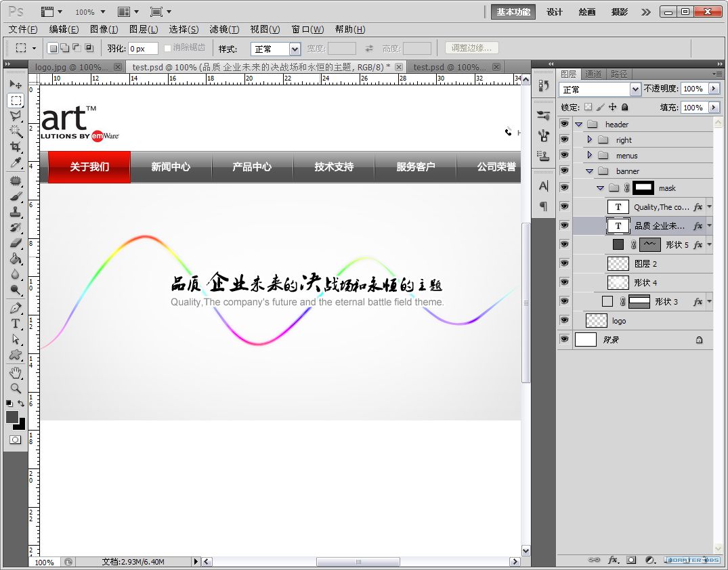Select the Magic Wand tool
This screenshot has width=728, height=570.
[16, 131]
